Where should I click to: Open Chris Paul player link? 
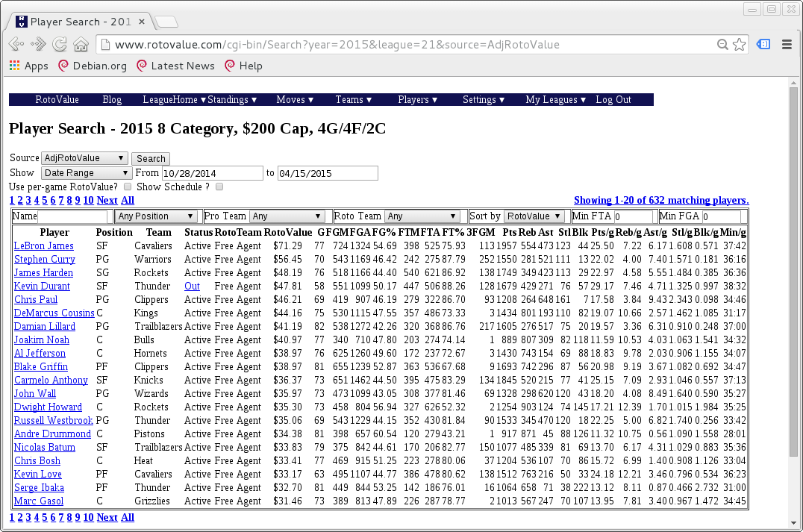[x=36, y=299]
